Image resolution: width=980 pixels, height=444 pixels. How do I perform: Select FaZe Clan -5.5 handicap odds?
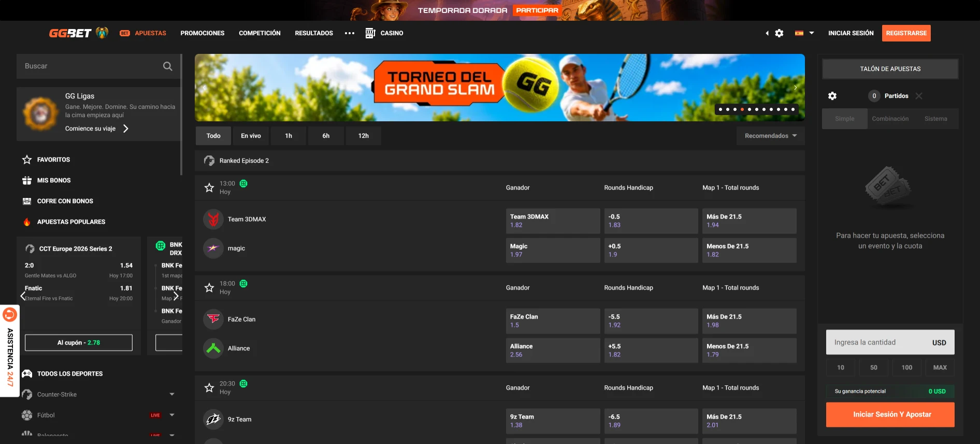(651, 321)
